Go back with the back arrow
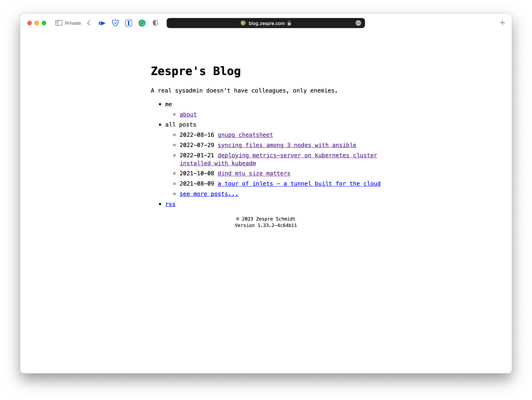 (x=89, y=23)
